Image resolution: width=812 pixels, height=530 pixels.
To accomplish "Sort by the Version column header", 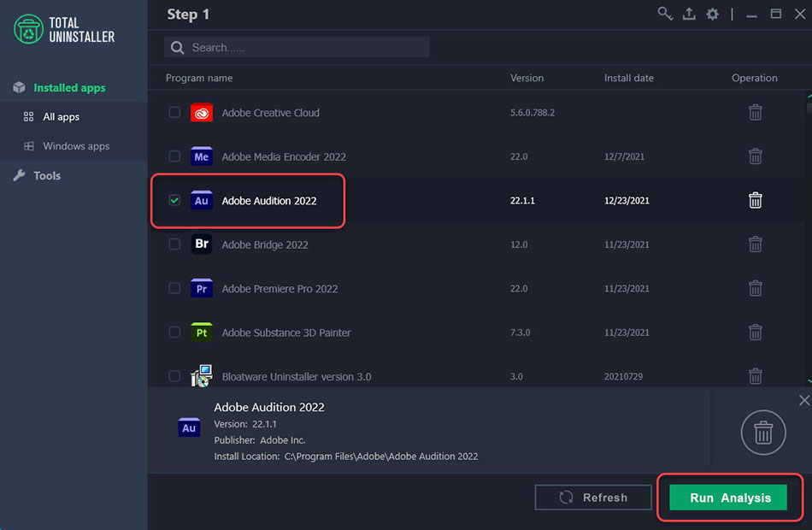I will (x=527, y=78).
